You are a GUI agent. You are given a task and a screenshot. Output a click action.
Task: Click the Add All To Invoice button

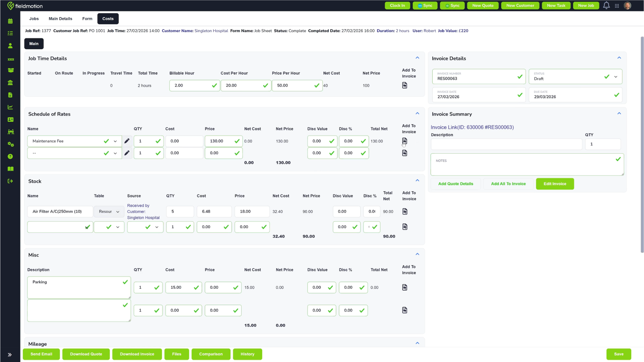508,184
